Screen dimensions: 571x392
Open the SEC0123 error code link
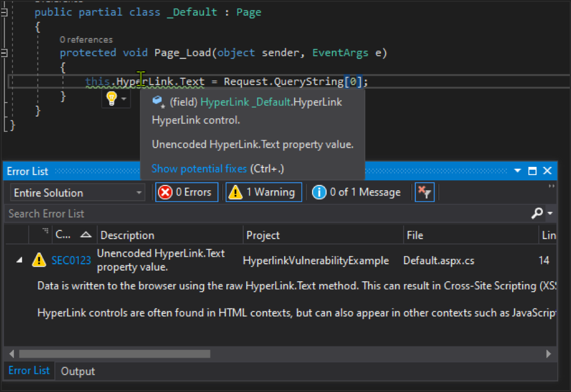click(x=71, y=261)
